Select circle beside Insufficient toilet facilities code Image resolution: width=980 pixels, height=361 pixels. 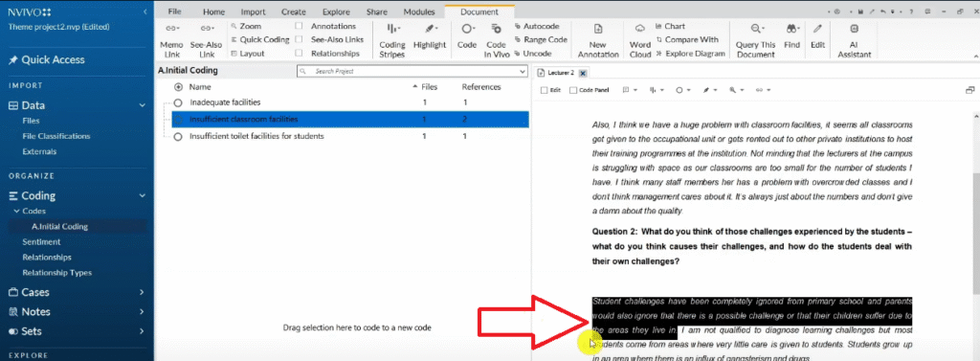coord(178,136)
